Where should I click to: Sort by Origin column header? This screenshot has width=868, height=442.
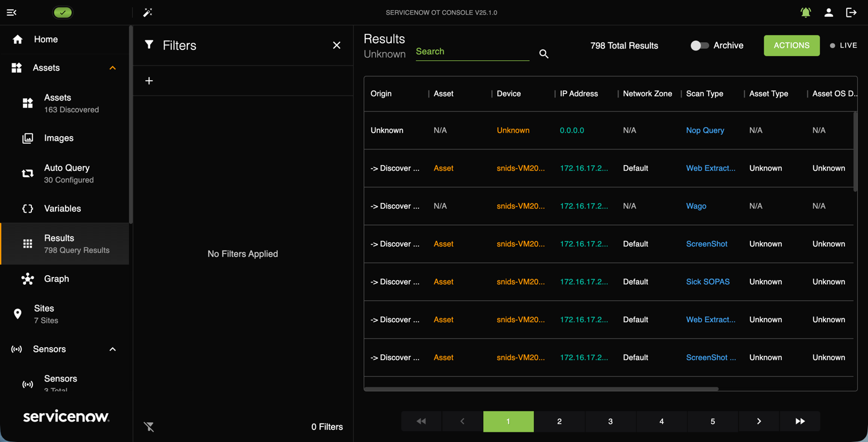(381, 94)
